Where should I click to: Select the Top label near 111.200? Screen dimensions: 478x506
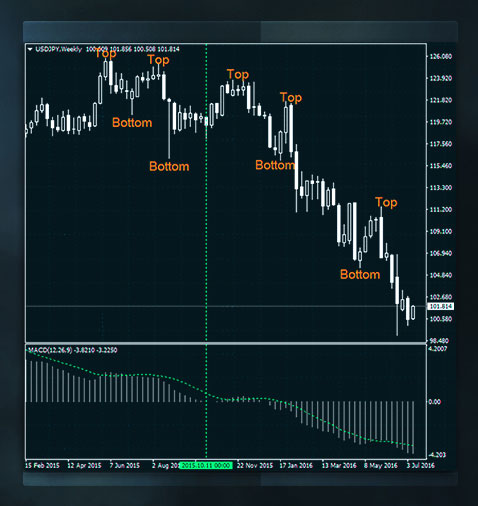click(x=386, y=203)
